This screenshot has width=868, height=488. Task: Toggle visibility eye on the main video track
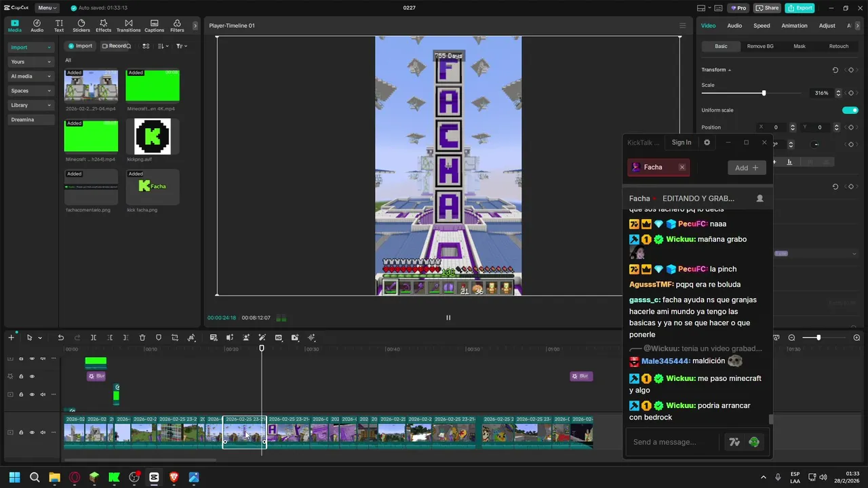[32, 432]
